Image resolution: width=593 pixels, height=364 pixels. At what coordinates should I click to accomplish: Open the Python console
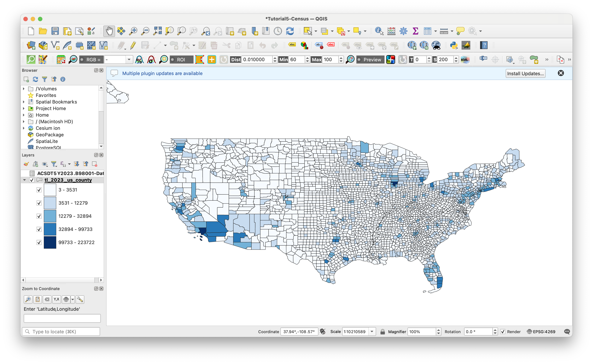(x=454, y=45)
